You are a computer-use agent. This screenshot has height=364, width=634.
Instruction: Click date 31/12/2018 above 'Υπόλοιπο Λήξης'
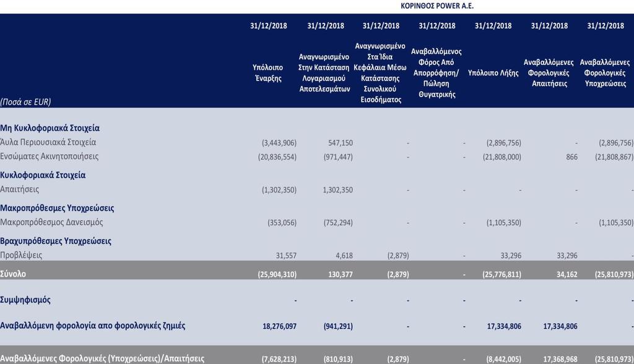click(x=493, y=26)
